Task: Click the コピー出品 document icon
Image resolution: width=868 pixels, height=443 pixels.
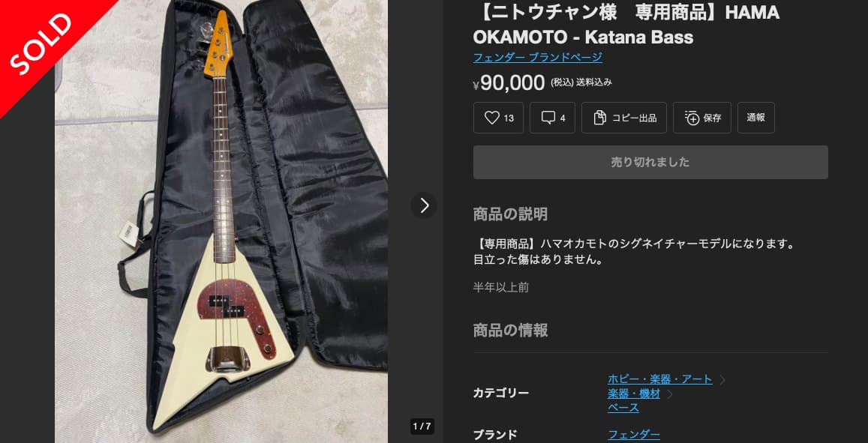Action: click(x=599, y=118)
